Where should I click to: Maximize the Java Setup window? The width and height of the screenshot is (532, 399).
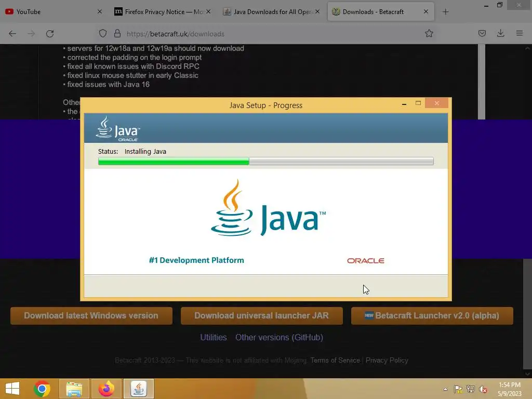coord(418,103)
